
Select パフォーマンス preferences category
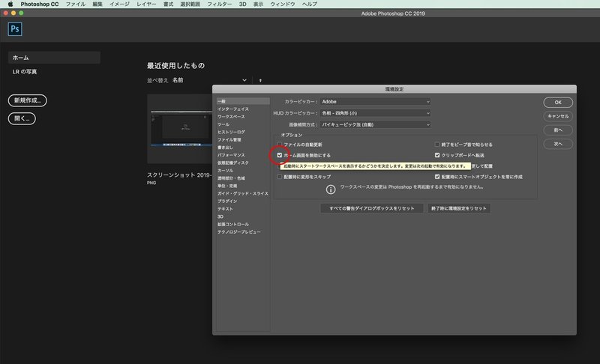(x=231, y=155)
